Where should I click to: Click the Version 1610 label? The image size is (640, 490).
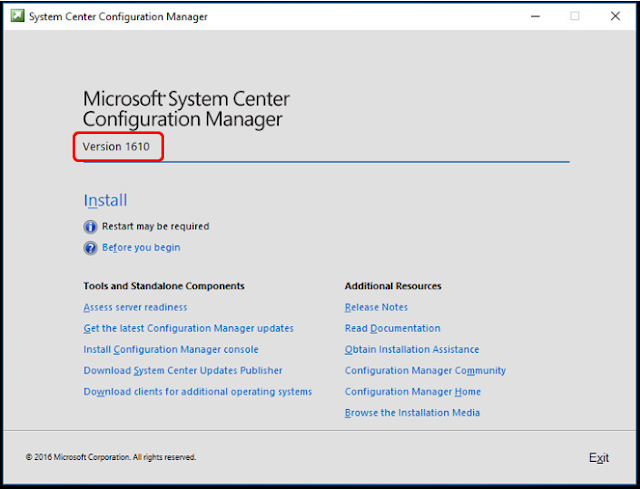click(x=116, y=147)
